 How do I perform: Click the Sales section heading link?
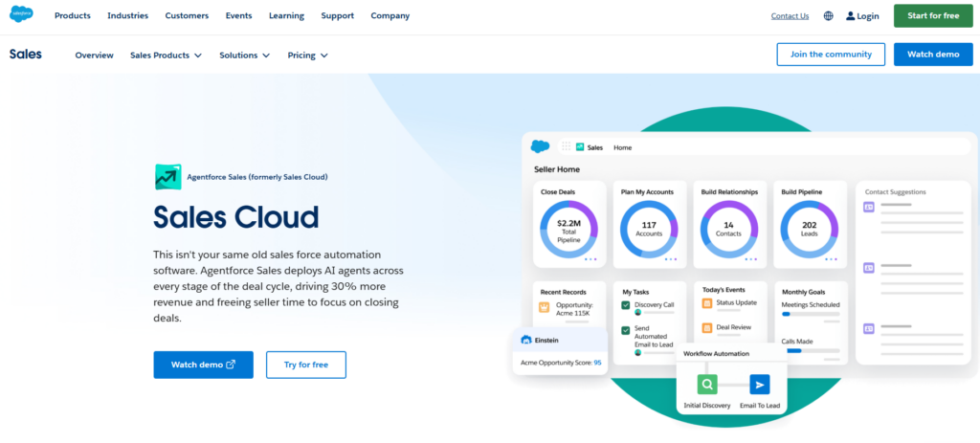click(x=26, y=55)
